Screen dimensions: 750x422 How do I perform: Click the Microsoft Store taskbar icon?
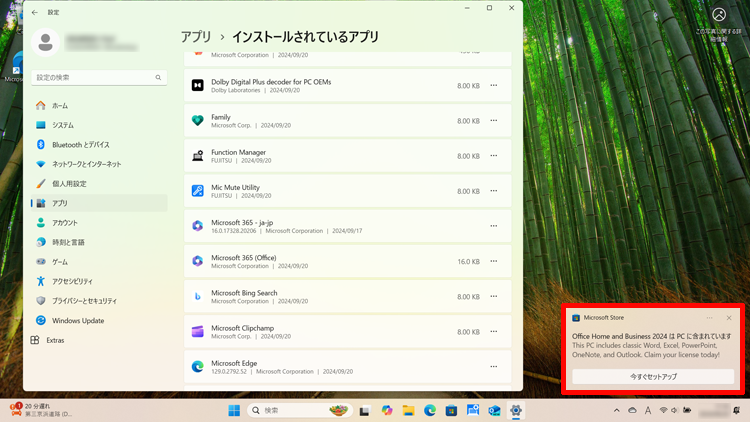[451, 411]
